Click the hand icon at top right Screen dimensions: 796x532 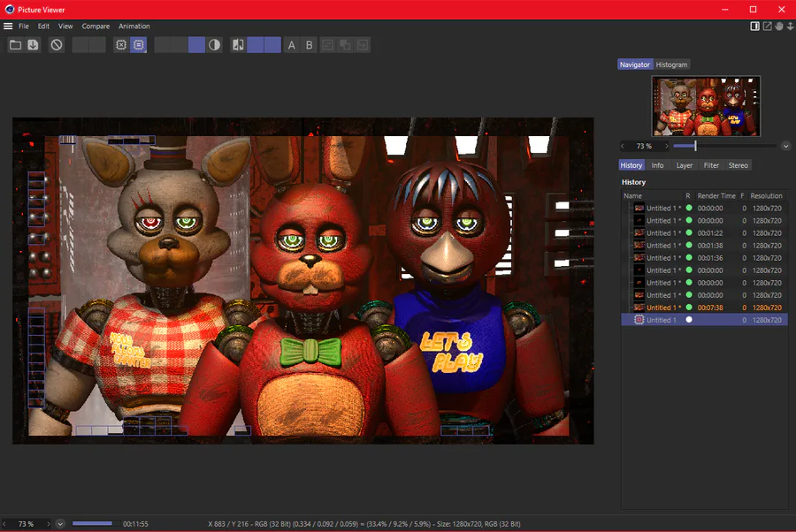tap(779, 26)
